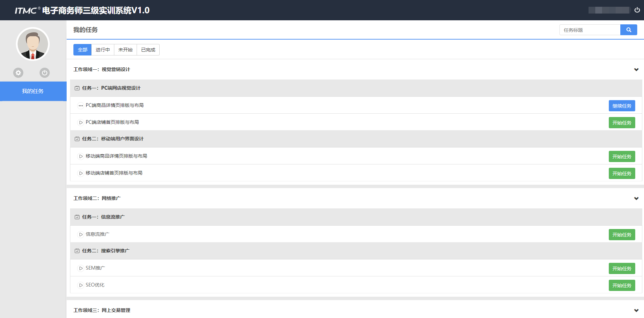
Task: Click the sidebar logout power icon
Action: (x=44, y=72)
